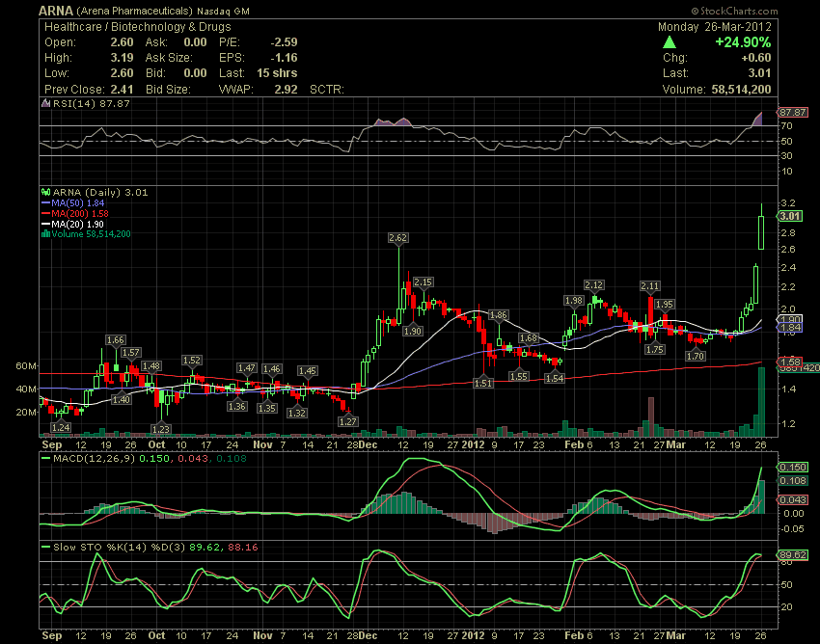Click the Nasdaq GM exchange label
820x644 pixels.
pos(223,11)
